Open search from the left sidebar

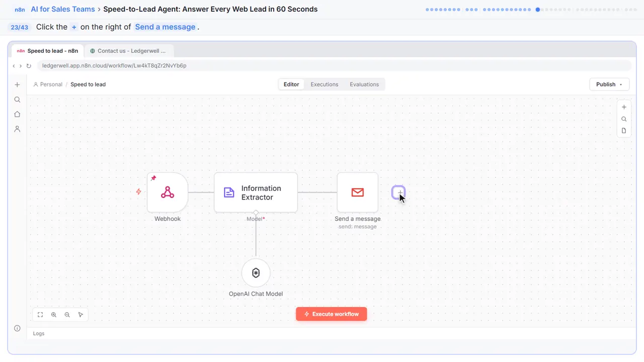pyautogui.click(x=17, y=100)
